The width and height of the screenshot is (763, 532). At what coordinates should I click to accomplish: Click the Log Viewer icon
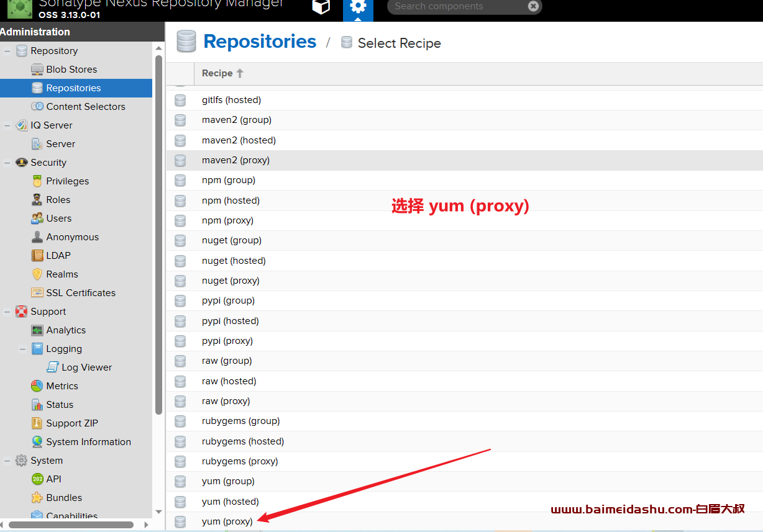pos(53,367)
